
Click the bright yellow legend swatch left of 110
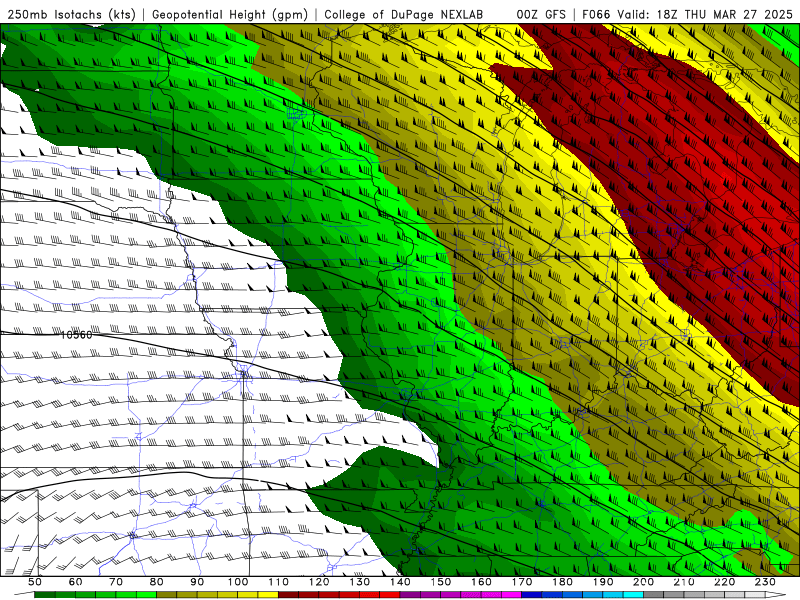268,595
